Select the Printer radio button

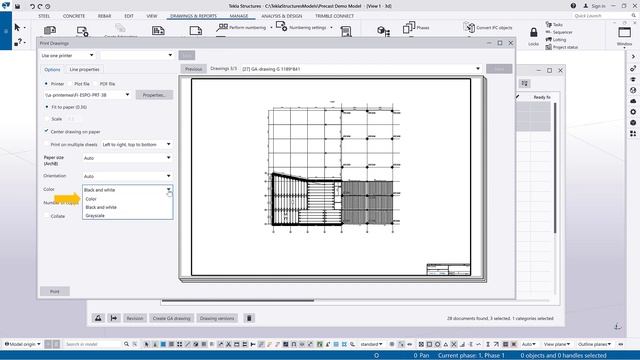point(46,84)
